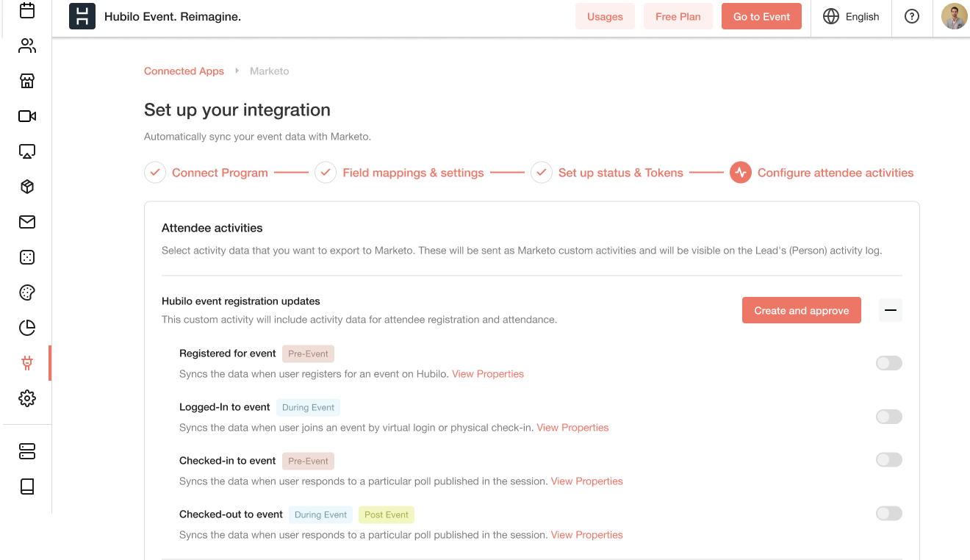Image resolution: width=970 pixels, height=560 pixels.
Task: View Properties for Logged-In to event
Action: (x=572, y=428)
